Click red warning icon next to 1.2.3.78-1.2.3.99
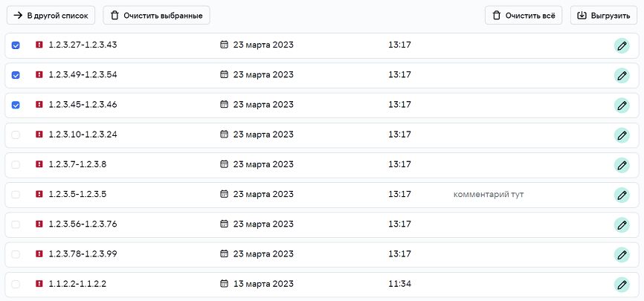 39,253
